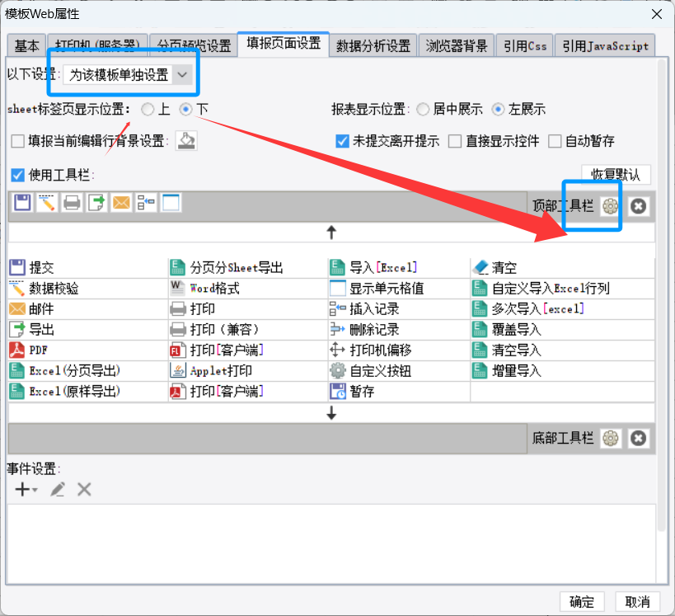Image resolution: width=675 pixels, height=616 pixels.
Task: Select the 自定义按钮 gear item
Action: pos(399,371)
